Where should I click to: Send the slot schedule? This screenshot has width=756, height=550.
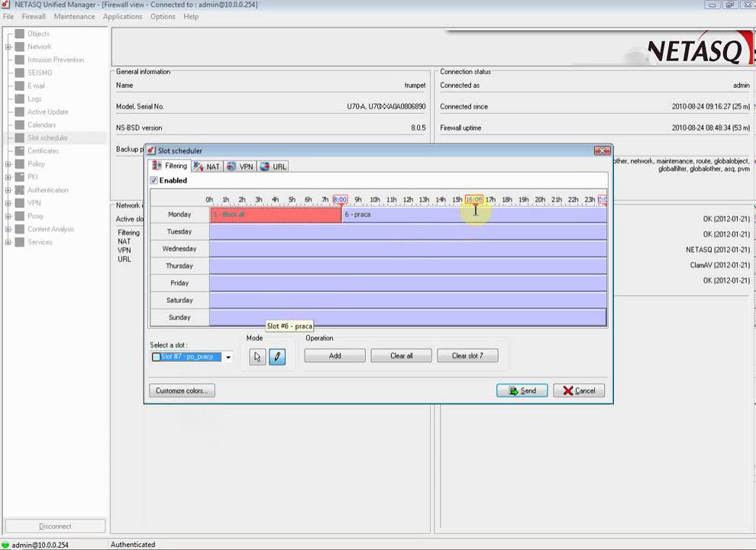pos(522,391)
